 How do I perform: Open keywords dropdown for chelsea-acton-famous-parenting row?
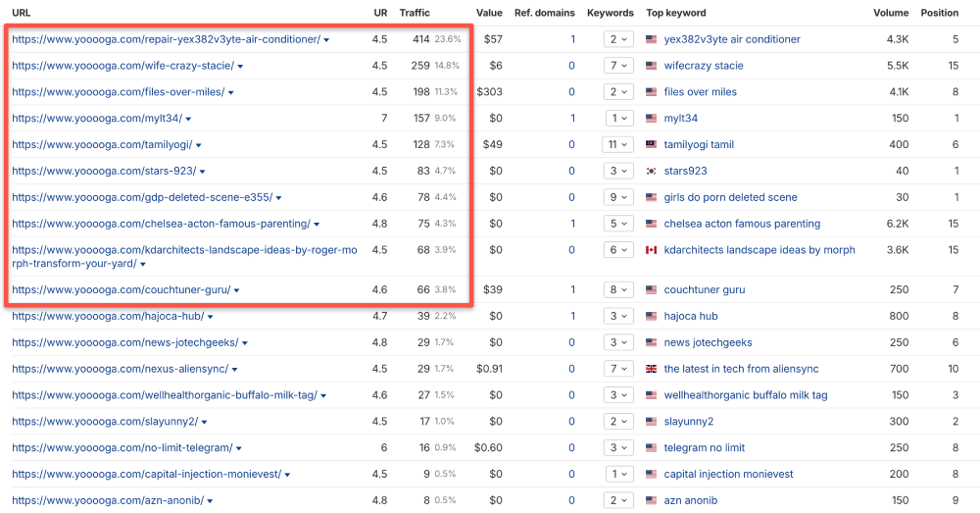pos(618,224)
